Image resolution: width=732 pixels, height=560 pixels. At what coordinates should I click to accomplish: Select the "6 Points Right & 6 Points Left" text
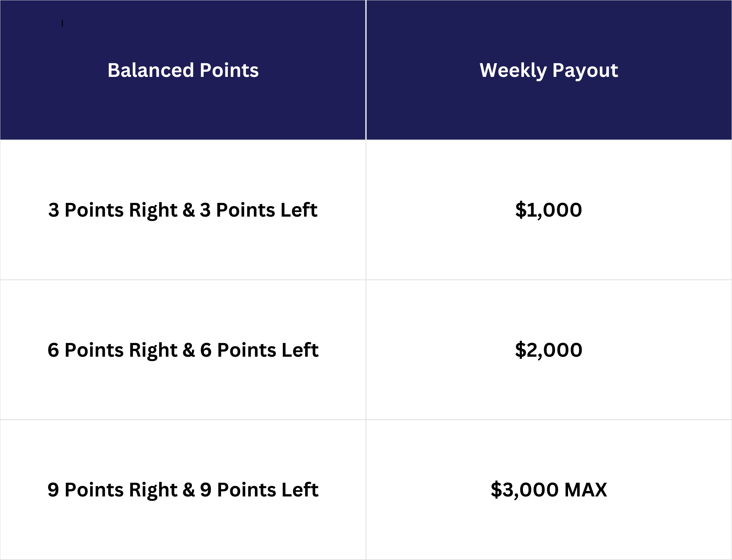(x=183, y=350)
